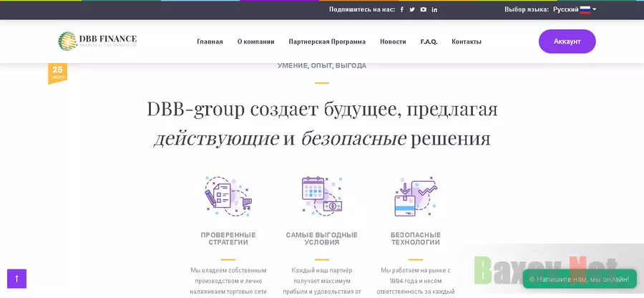Click the Подпишитесь на нас label
The image size is (644, 298).
click(362, 9)
